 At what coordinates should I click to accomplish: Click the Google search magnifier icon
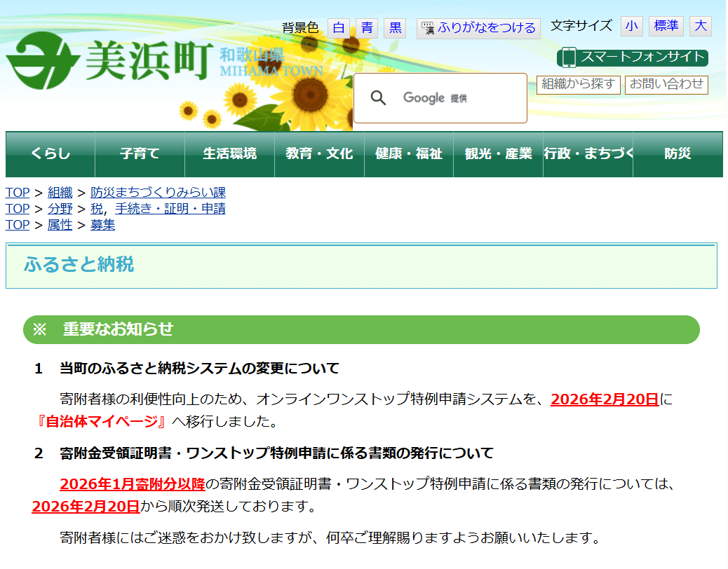click(x=379, y=97)
